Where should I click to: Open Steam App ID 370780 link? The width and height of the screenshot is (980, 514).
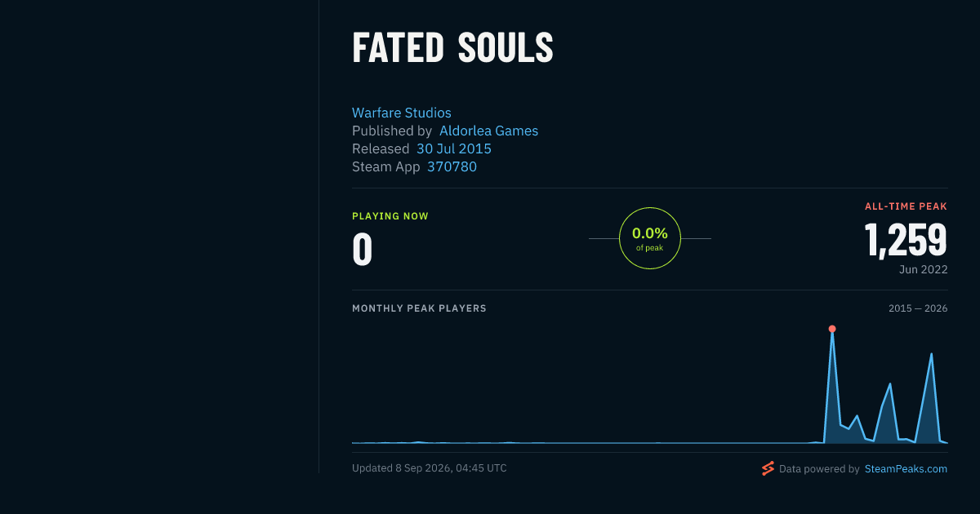[x=452, y=166]
